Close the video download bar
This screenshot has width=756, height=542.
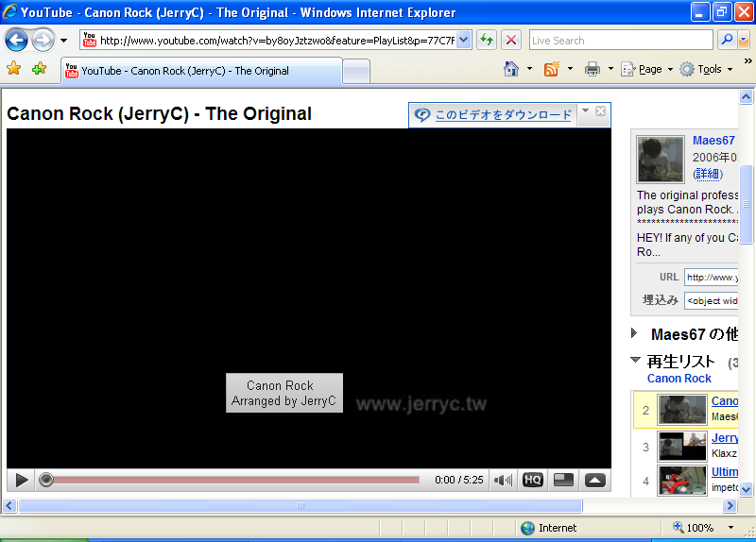600,111
